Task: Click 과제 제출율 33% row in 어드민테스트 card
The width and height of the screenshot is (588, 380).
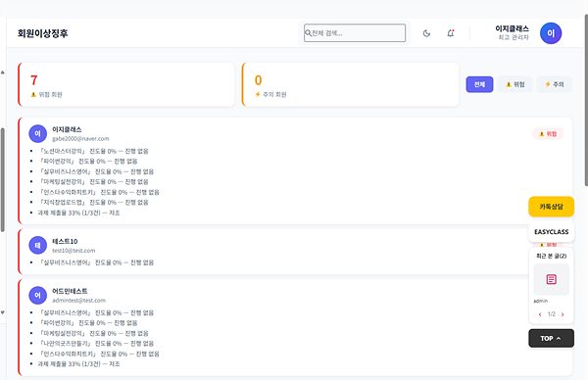Action: (78, 364)
